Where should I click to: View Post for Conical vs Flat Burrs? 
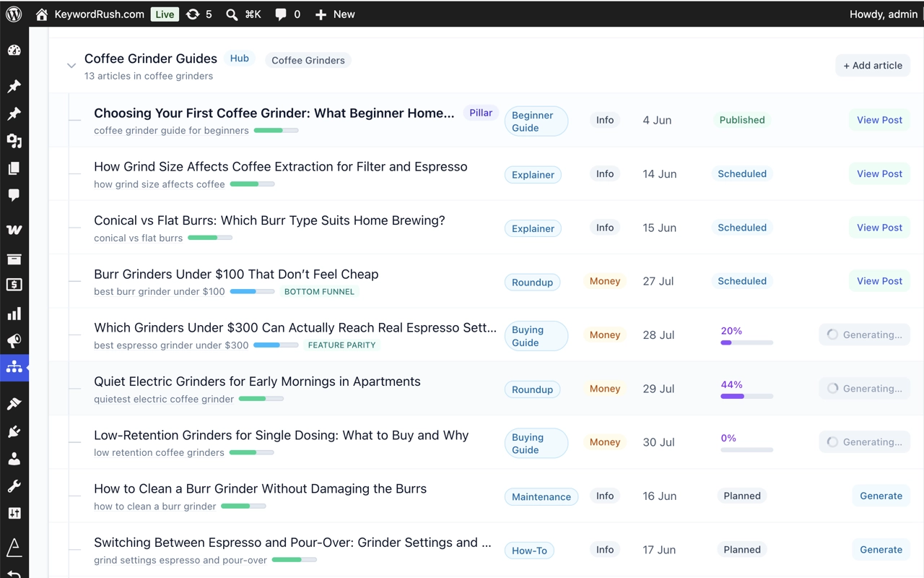pos(879,227)
